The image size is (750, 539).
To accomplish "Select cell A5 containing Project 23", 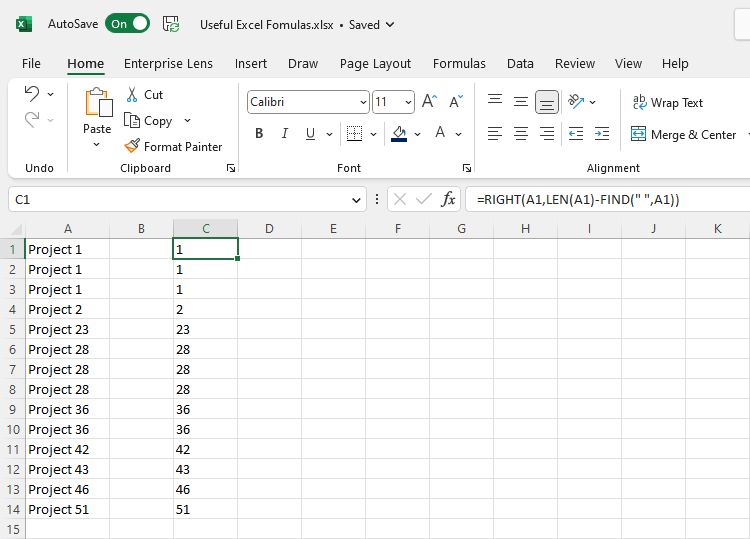I will (67, 329).
